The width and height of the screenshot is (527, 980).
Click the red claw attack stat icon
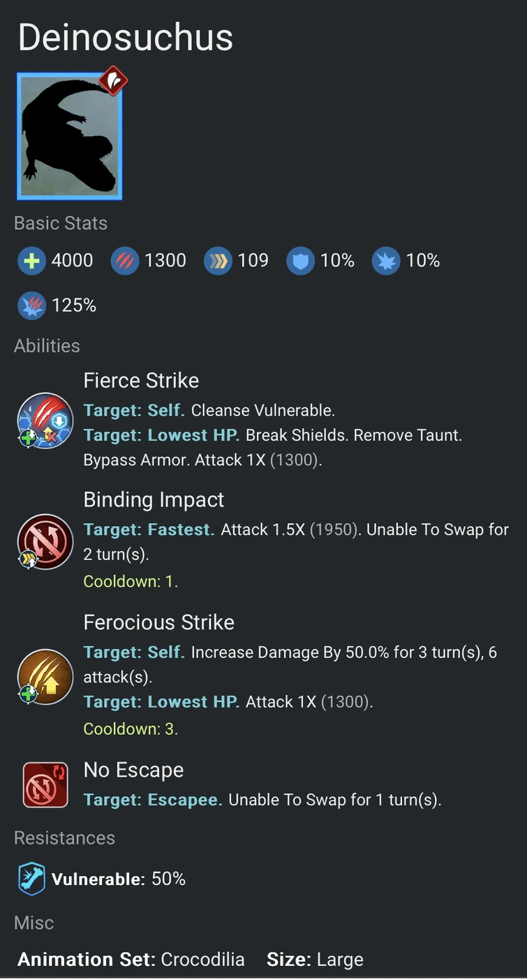pos(124,261)
